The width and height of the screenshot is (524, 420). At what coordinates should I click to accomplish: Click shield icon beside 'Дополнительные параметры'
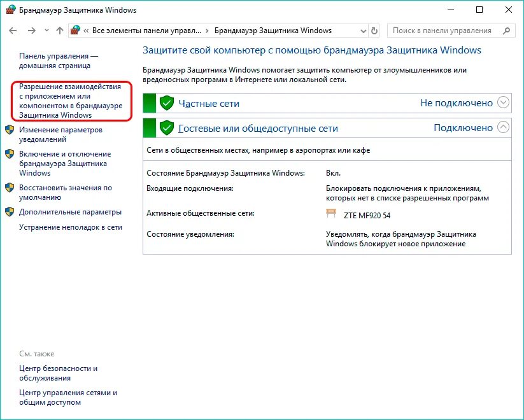click(10, 211)
